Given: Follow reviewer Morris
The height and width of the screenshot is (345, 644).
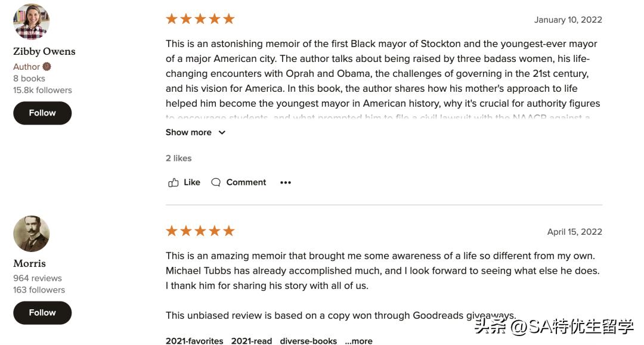Looking at the screenshot, I should [x=42, y=312].
